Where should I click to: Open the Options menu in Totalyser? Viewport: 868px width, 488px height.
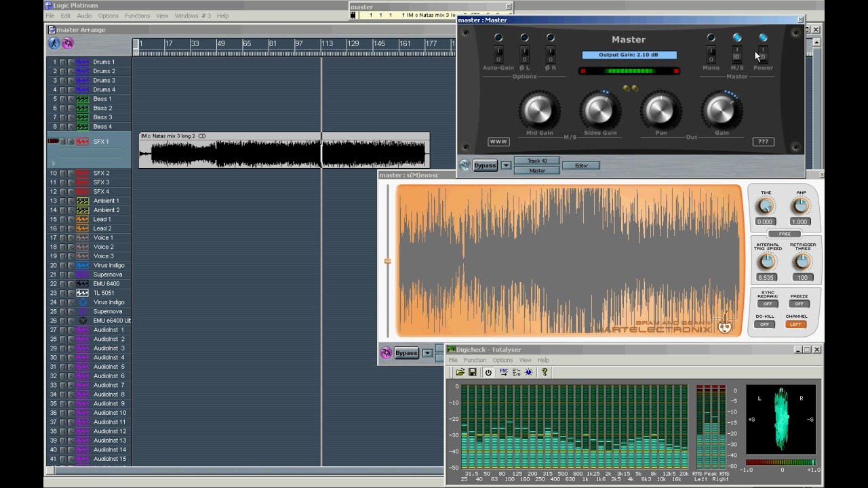pyautogui.click(x=502, y=360)
